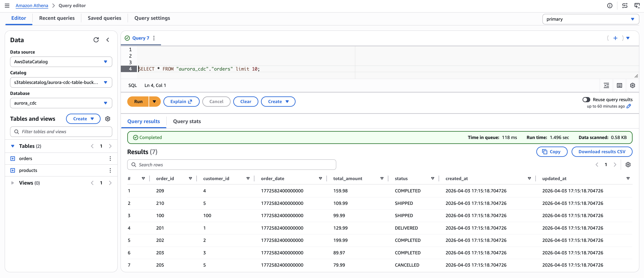Go to next Views page
The height and width of the screenshot is (278, 644).
click(x=110, y=183)
